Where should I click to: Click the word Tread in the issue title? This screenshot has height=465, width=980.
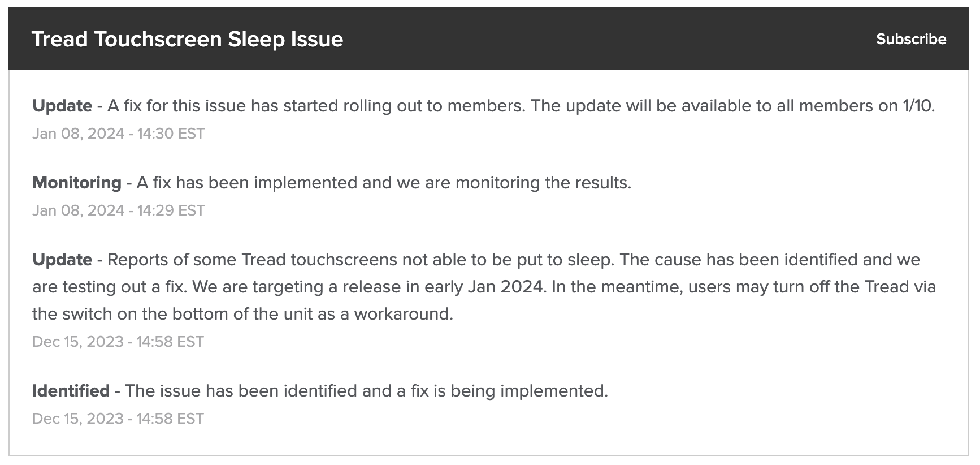[60, 39]
